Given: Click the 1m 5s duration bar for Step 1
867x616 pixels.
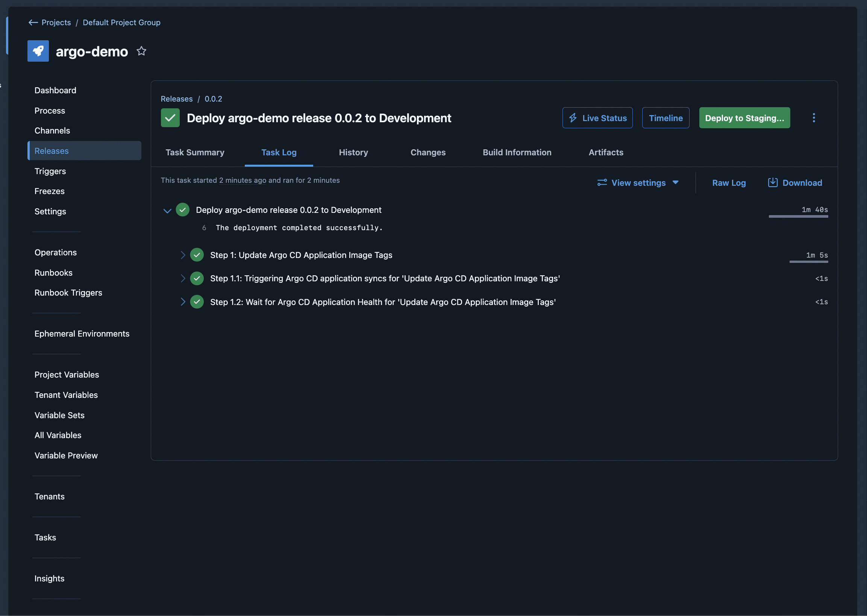Looking at the screenshot, I should click(809, 261).
